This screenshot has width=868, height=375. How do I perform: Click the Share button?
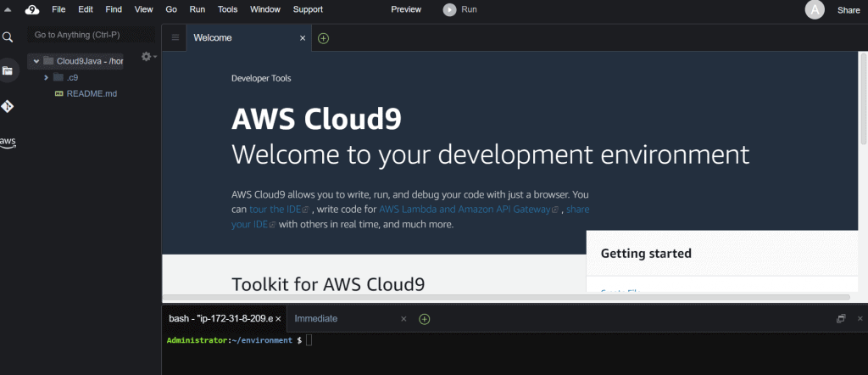(849, 10)
